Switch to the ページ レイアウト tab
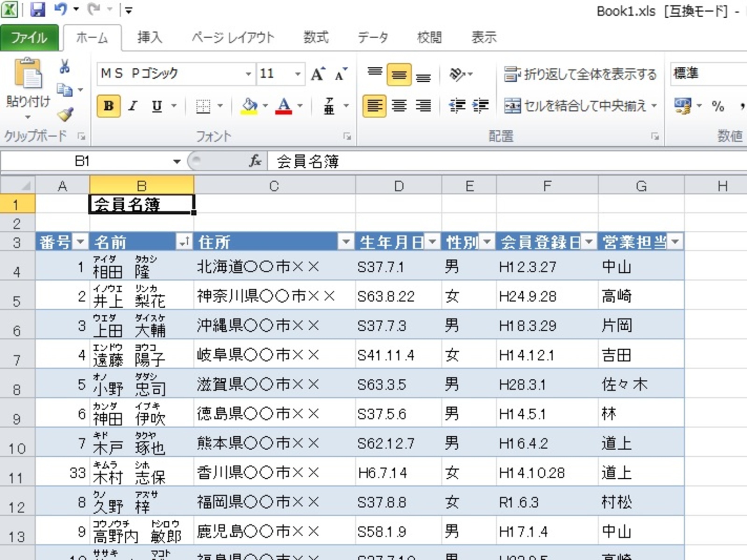The width and height of the screenshot is (747, 560). coord(233,37)
